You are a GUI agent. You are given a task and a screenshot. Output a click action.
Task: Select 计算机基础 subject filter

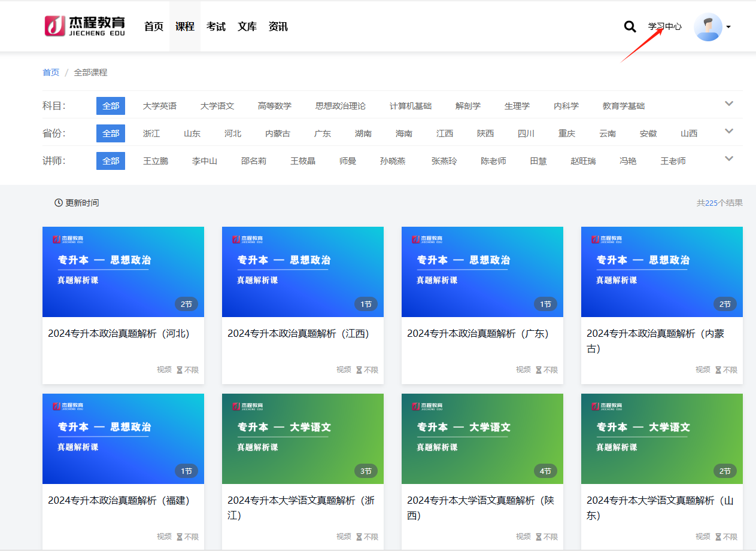[410, 106]
